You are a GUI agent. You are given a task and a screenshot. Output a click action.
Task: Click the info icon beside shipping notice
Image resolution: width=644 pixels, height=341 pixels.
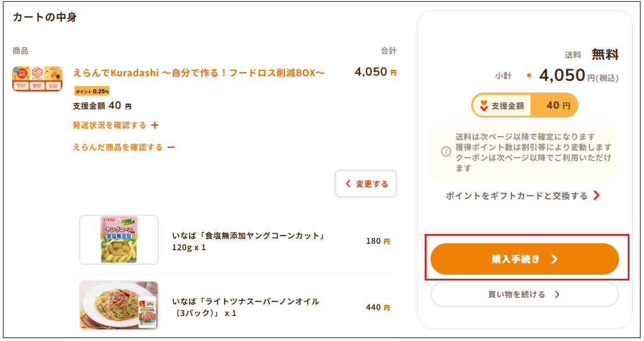[446, 151]
